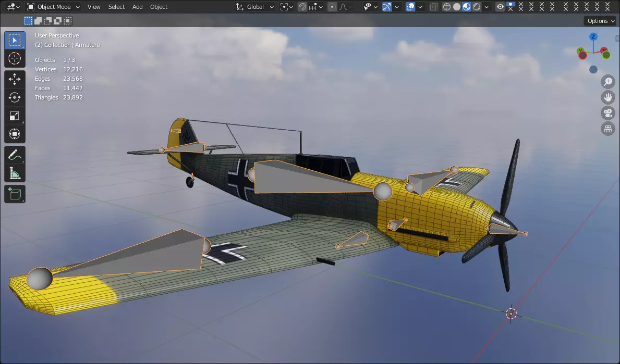Screen dimensions: 620x364
Task: Select the Select Box tool
Action: [15, 40]
